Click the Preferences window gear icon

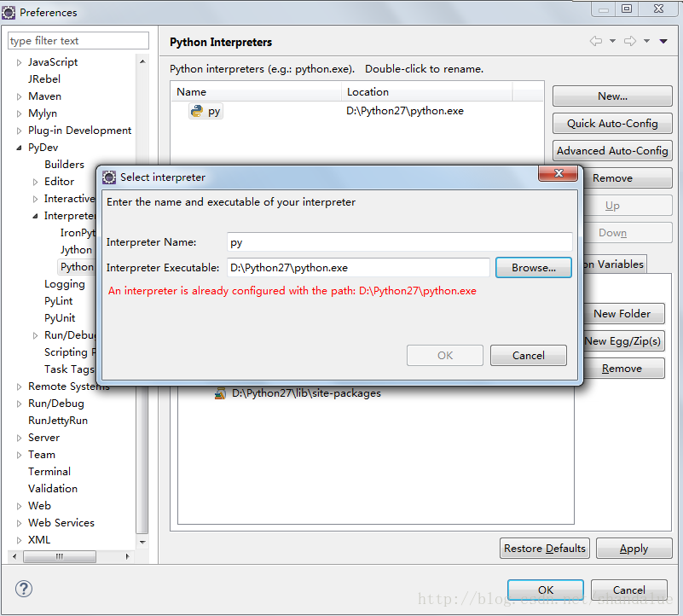(9, 12)
